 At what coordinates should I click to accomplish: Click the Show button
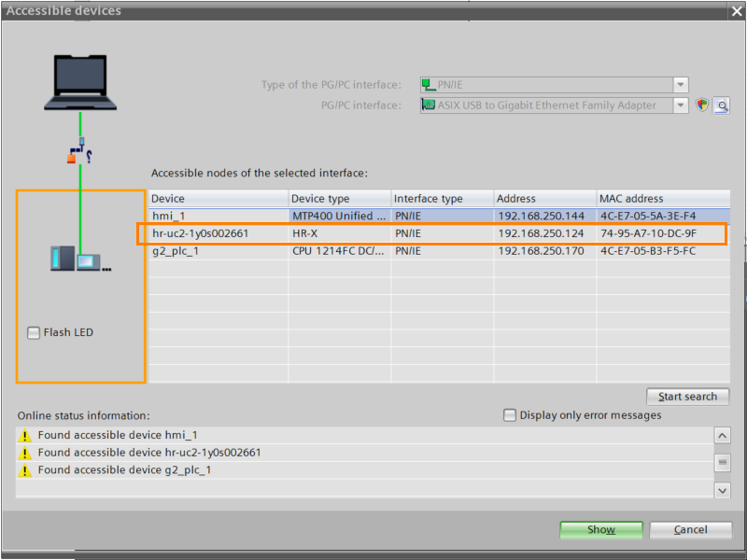pos(601,529)
